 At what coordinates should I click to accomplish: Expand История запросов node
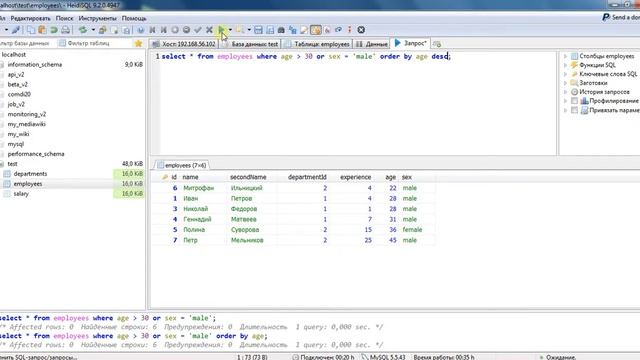566,92
